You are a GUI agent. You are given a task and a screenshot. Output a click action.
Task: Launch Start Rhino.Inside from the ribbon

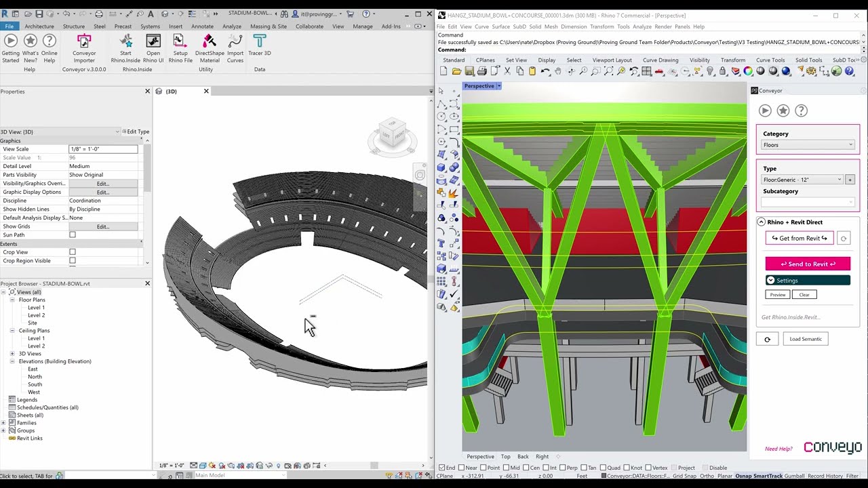point(125,49)
